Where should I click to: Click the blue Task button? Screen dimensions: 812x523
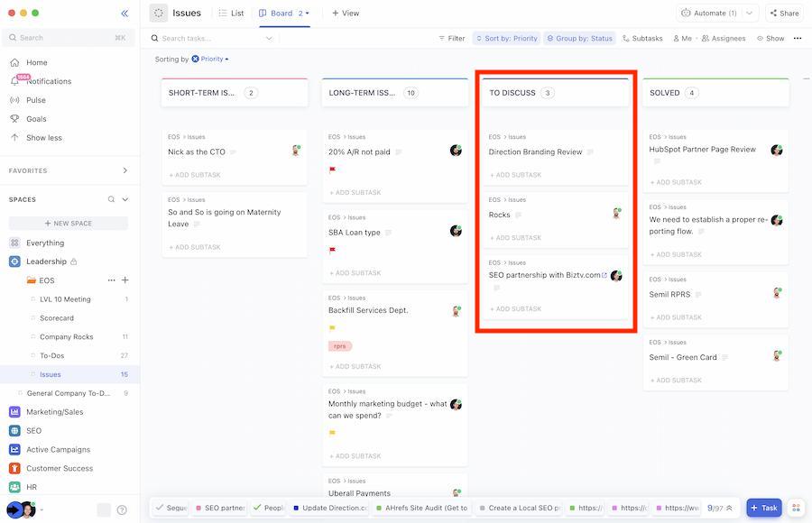pyautogui.click(x=763, y=508)
